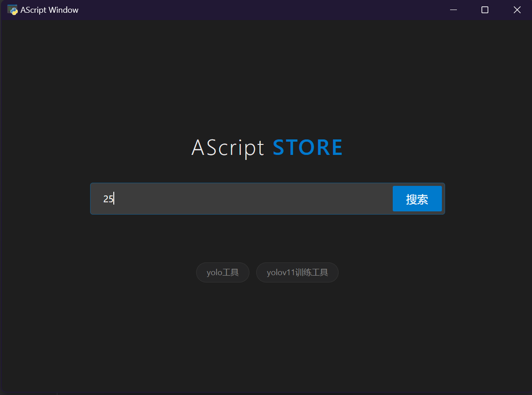Click inside the search box containing 25
Image resolution: width=532 pixels, height=395 pixels.
[228, 199]
